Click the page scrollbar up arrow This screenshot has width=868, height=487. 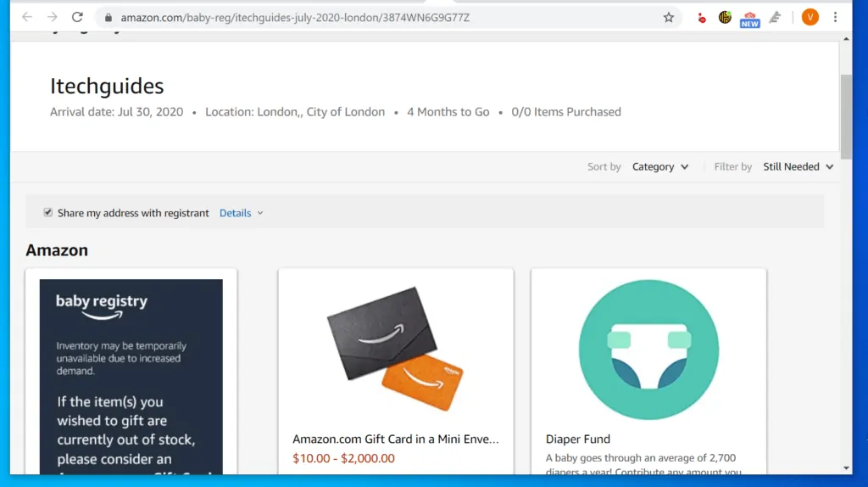point(846,39)
